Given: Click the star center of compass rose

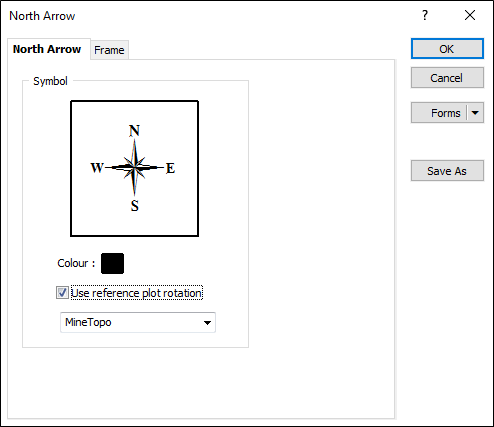Looking at the screenshot, I should 135,167.
